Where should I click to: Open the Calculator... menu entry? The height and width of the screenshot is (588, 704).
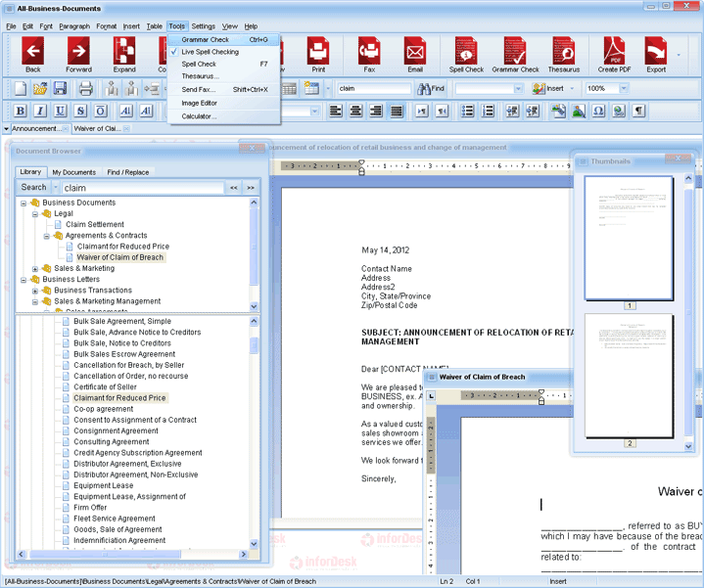[x=223, y=116]
